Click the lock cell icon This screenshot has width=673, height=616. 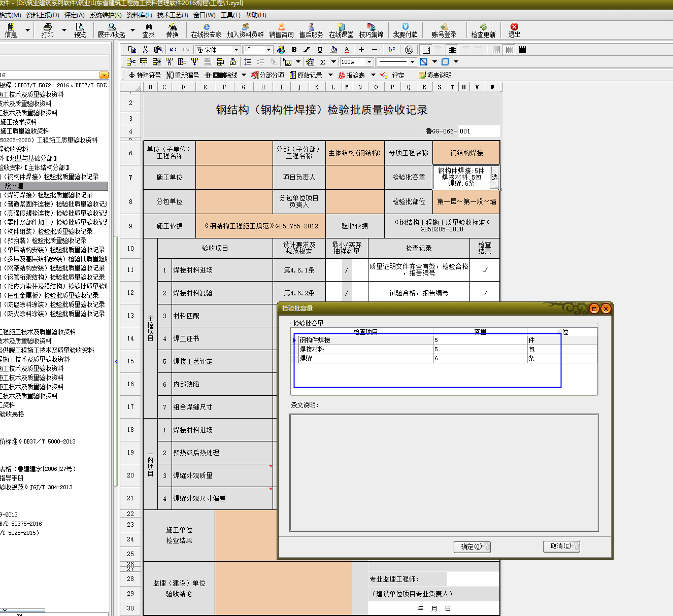pyautogui.click(x=232, y=62)
